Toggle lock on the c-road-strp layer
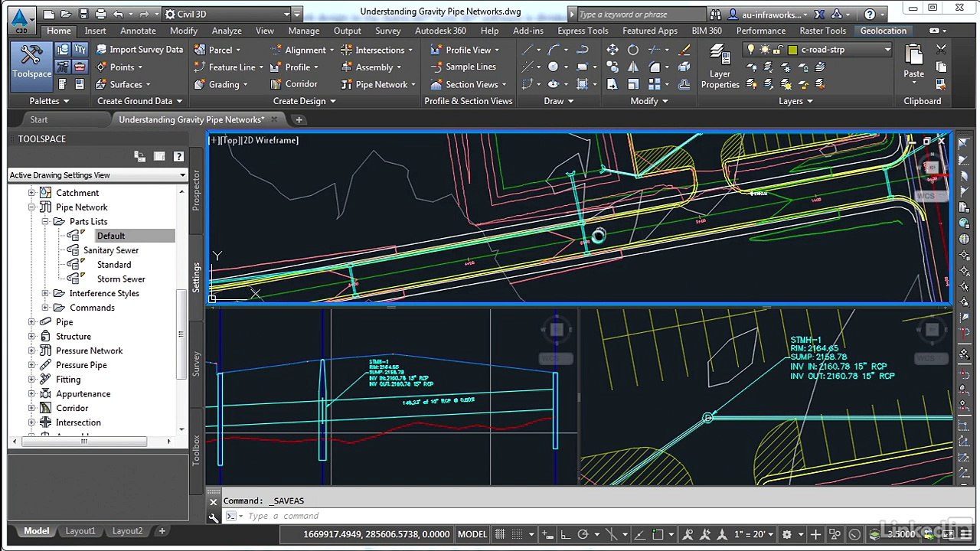This screenshot has height=551, width=980. 779,50
